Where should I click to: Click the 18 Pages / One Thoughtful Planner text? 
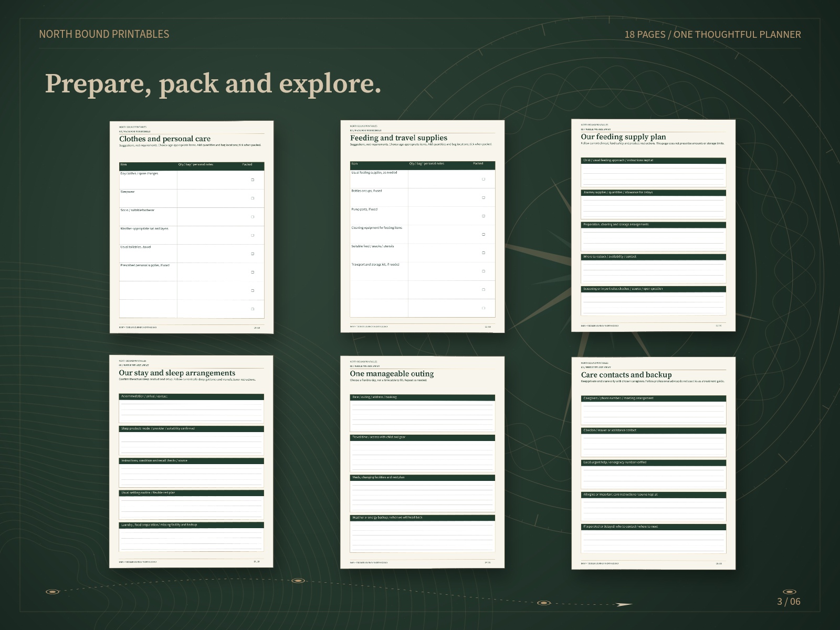pyautogui.click(x=712, y=35)
